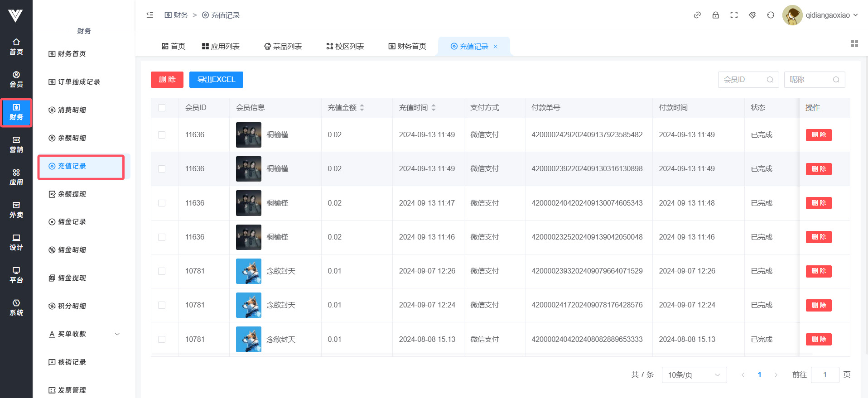Viewport: 868px width, 398px height.
Task: Check the first row checkbox for member 11636
Action: [x=162, y=135]
